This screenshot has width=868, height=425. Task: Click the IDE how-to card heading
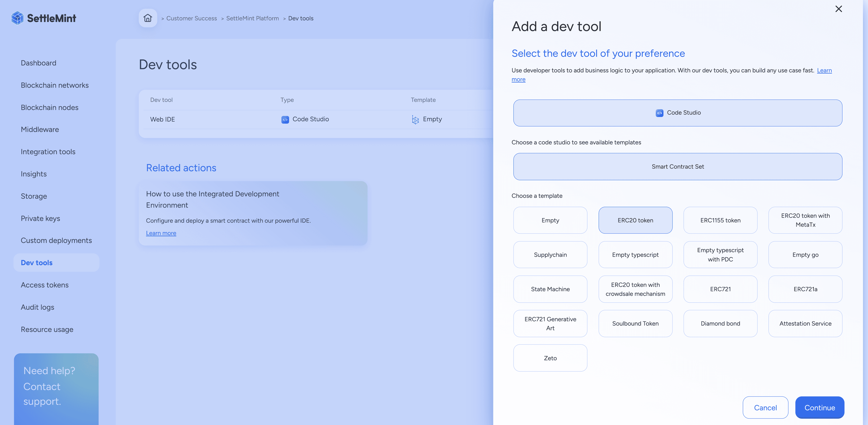point(212,199)
